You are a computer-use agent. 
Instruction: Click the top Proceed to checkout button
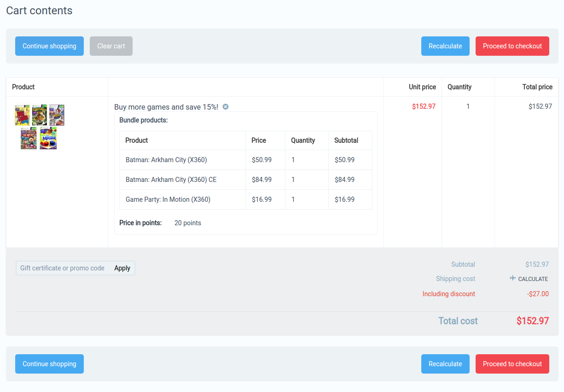pyautogui.click(x=512, y=46)
